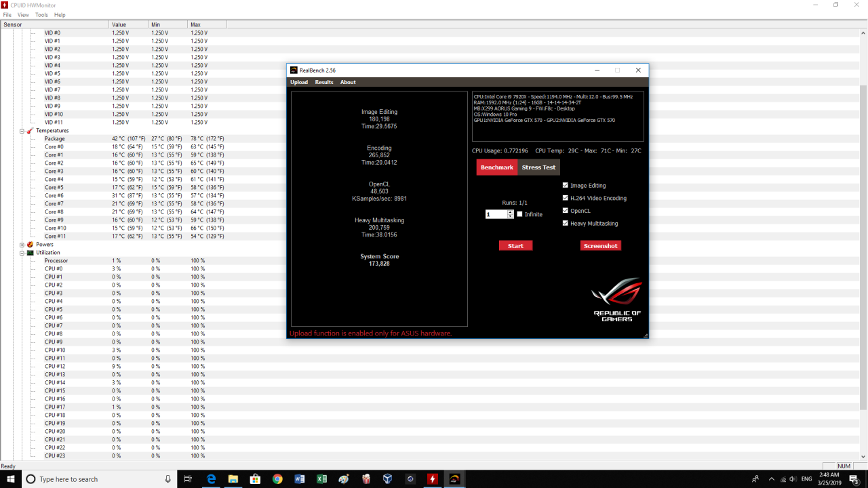Show hidden system tray icons
This screenshot has height=488, width=868.
(772, 479)
